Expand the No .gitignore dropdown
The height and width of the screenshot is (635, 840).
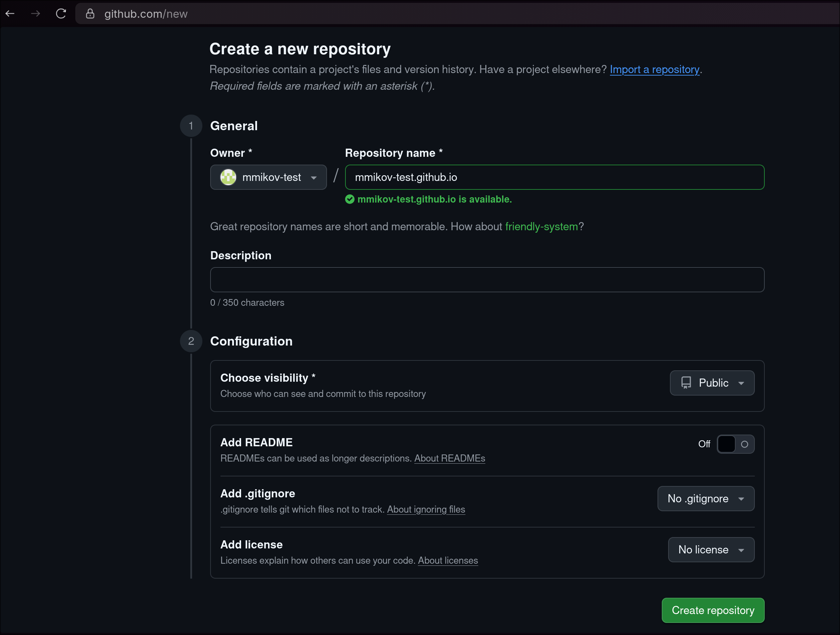tap(705, 498)
